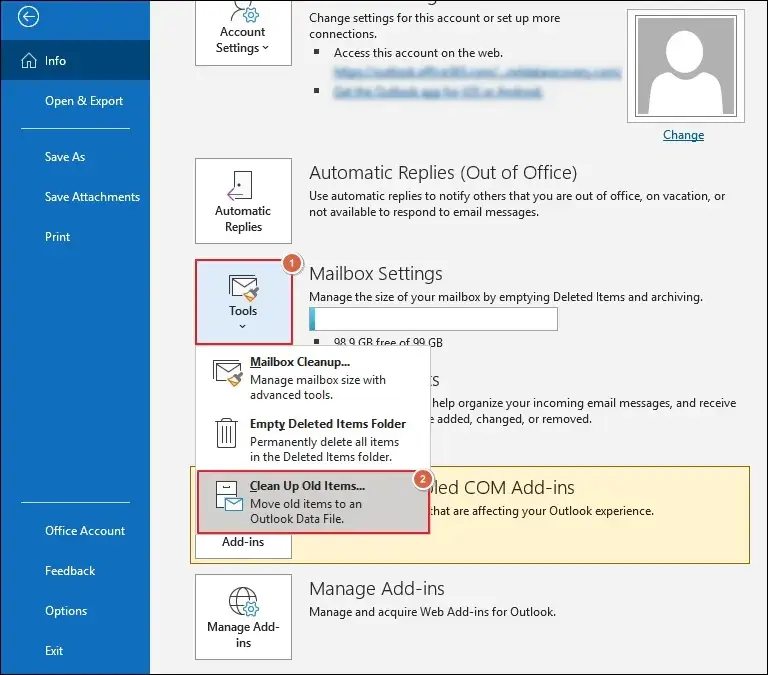Open Outlook Options from the sidebar
The height and width of the screenshot is (675, 768).
[66, 611]
